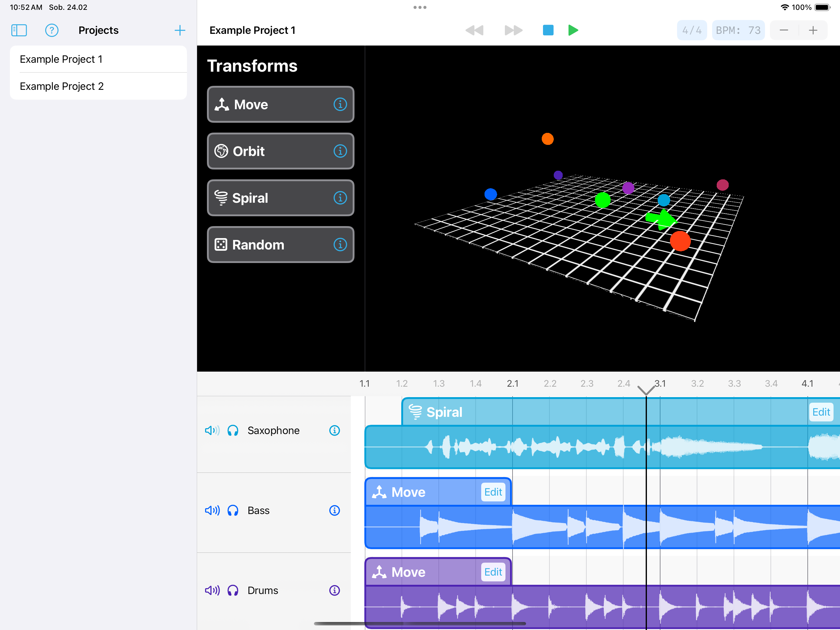Toggle the sidebar visibility icon

point(19,30)
